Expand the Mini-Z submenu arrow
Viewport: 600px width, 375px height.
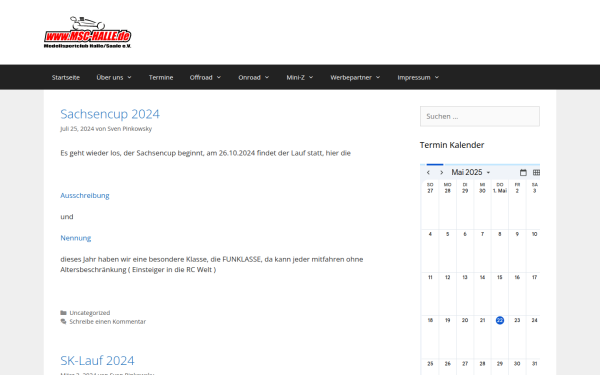(311, 77)
